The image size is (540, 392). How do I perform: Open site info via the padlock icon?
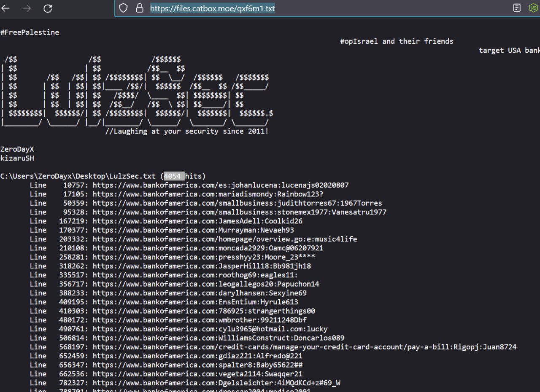[x=139, y=8]
